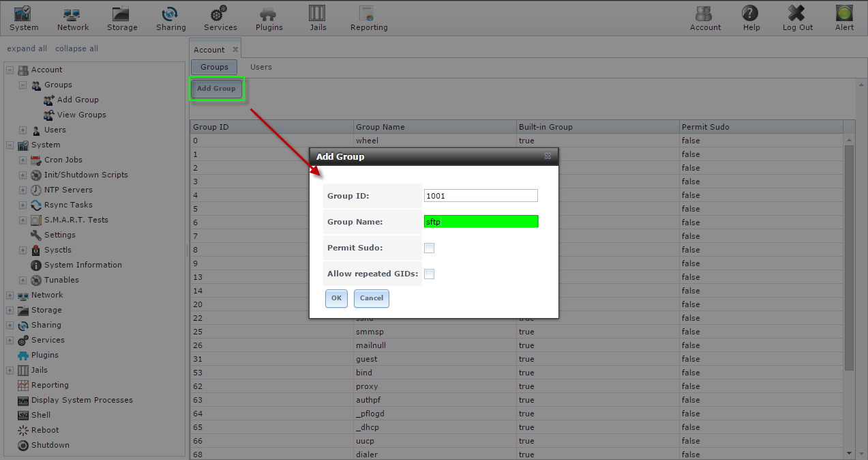The width and height of the screenshot is (868, 460).
Task: Click the groups table vertical scrollbar
Action: [849, 257]
